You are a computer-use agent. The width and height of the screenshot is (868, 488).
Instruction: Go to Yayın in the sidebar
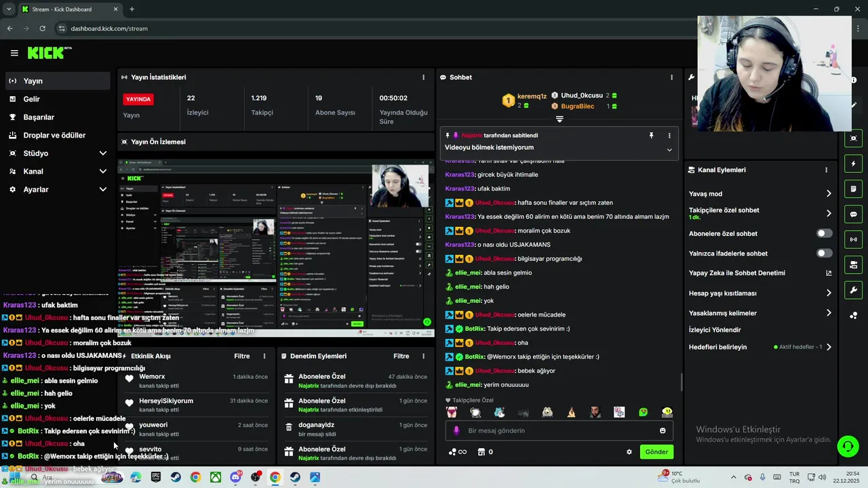(57, 81)
